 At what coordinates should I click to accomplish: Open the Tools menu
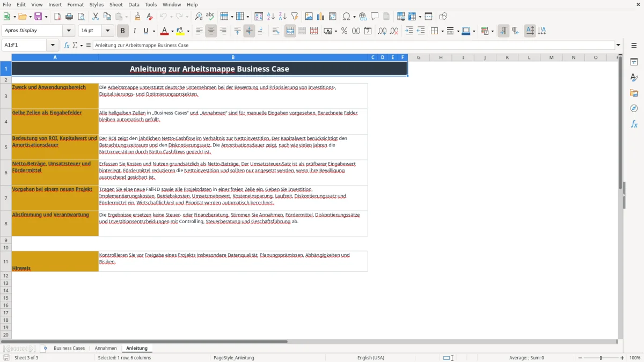(151, 4)
